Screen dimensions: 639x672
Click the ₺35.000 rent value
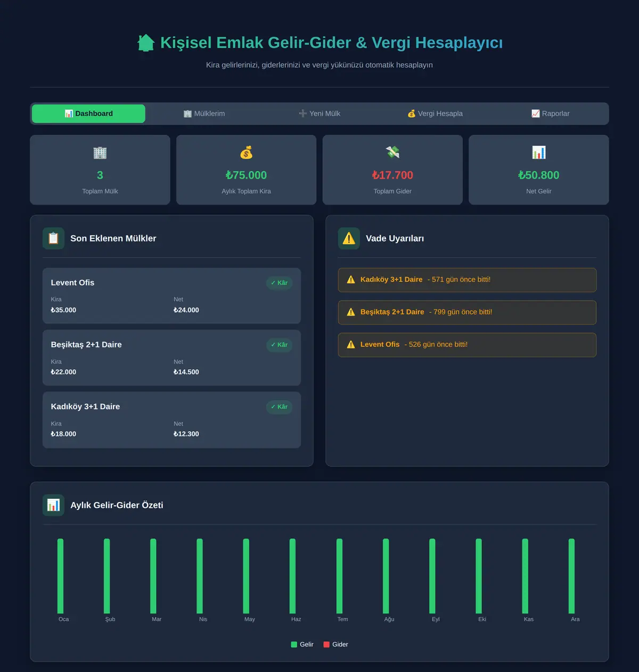63,310
